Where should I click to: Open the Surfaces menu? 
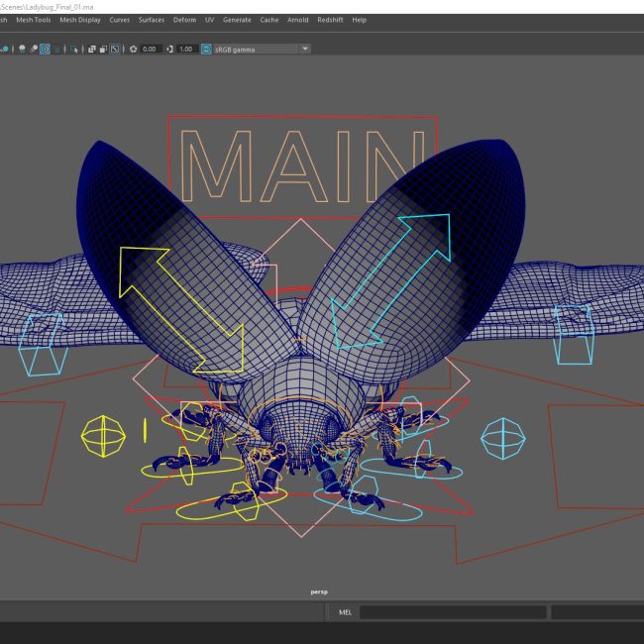click(x=152, y=20)
